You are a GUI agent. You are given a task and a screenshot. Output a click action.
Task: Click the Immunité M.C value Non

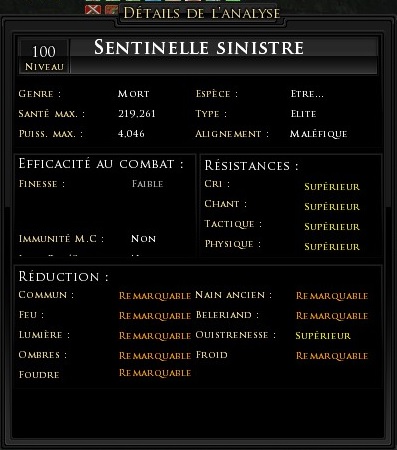pyautogui.click(x=143, y=239)
